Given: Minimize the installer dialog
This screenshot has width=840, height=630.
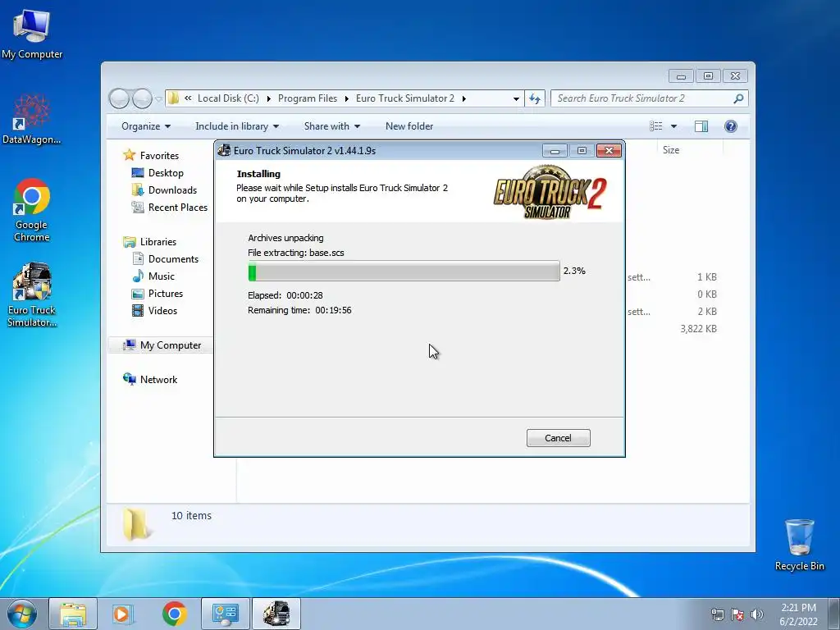Looking at the screenshot, I should tap(555, 151).
